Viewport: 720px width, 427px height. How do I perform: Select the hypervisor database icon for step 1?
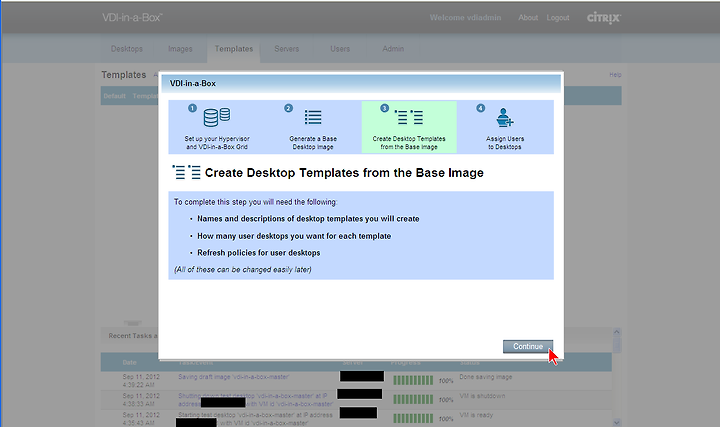point(217,117)
